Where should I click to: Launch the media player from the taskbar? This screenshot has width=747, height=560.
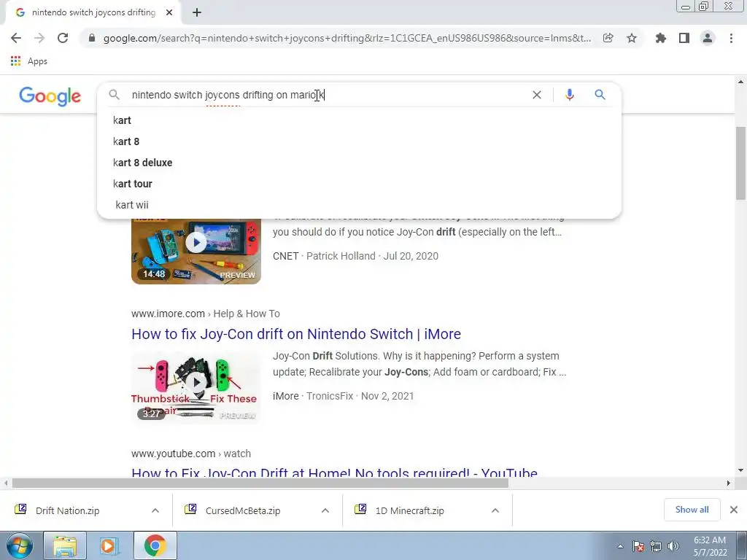[x=108, y=545]
